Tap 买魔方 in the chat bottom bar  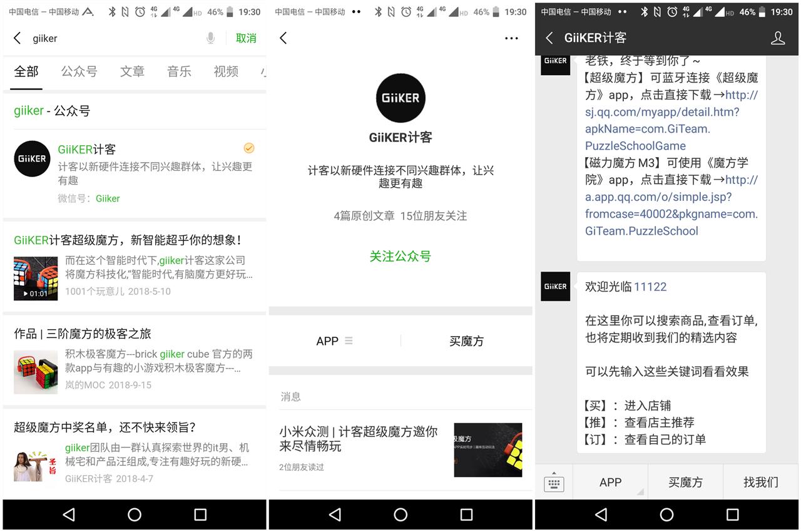685,482
